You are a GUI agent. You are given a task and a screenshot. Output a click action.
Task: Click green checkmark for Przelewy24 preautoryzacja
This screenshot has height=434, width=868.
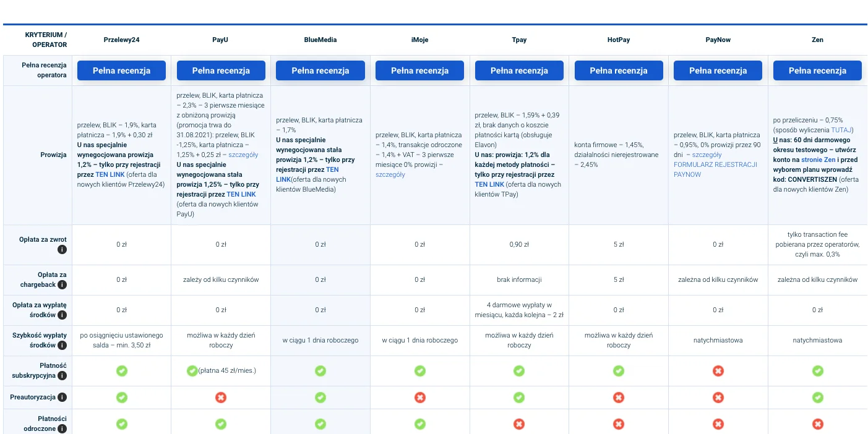click(122, 398)
